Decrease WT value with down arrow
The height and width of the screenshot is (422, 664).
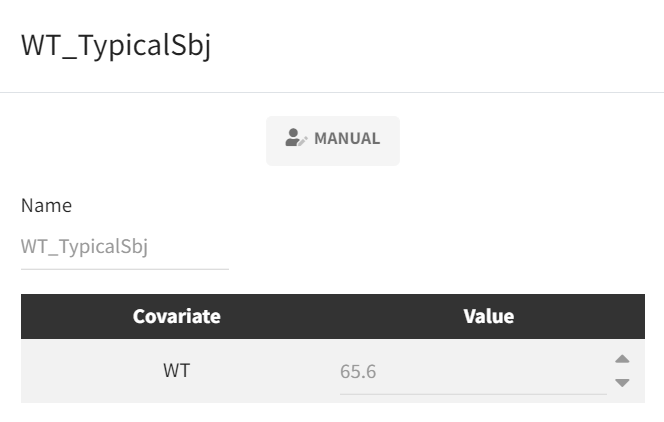(x=622, y=382)
